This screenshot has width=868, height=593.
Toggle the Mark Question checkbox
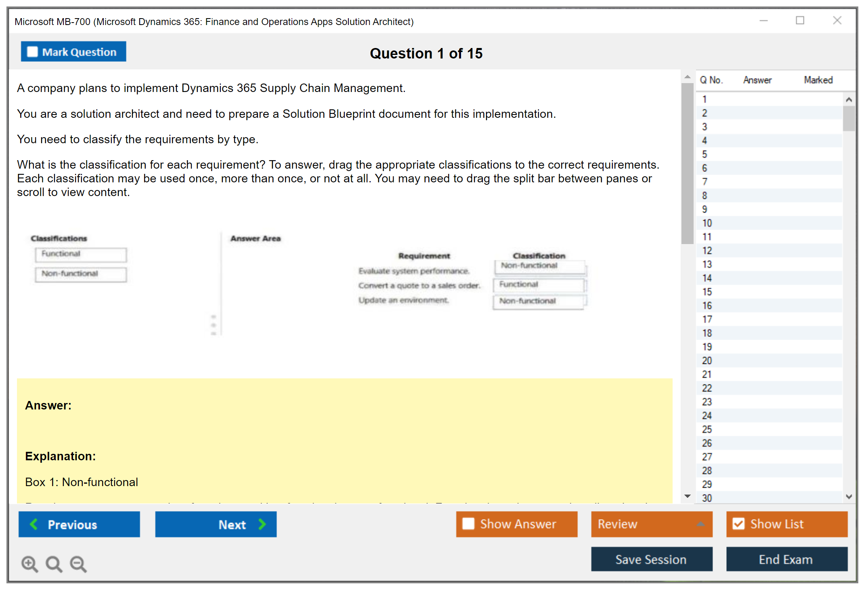click(x=32, y=52)
